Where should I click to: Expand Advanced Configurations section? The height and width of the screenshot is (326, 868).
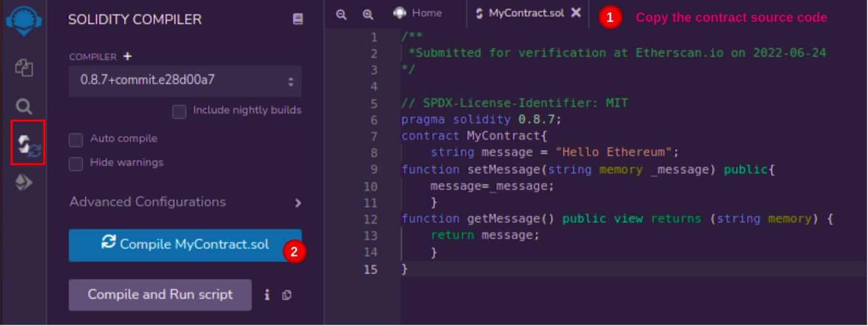coord(185,202)
